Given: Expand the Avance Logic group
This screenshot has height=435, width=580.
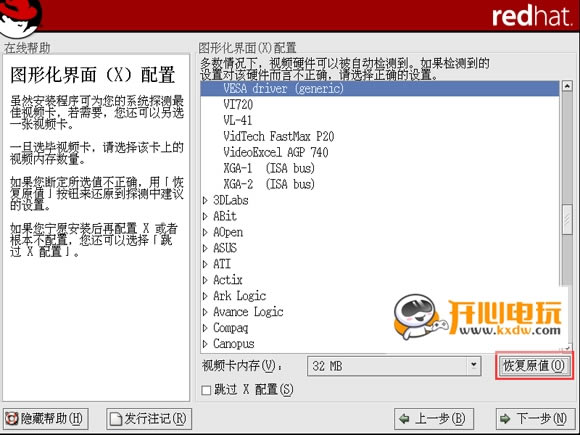Looking at the screenshot, I should [x=205, y=312].
